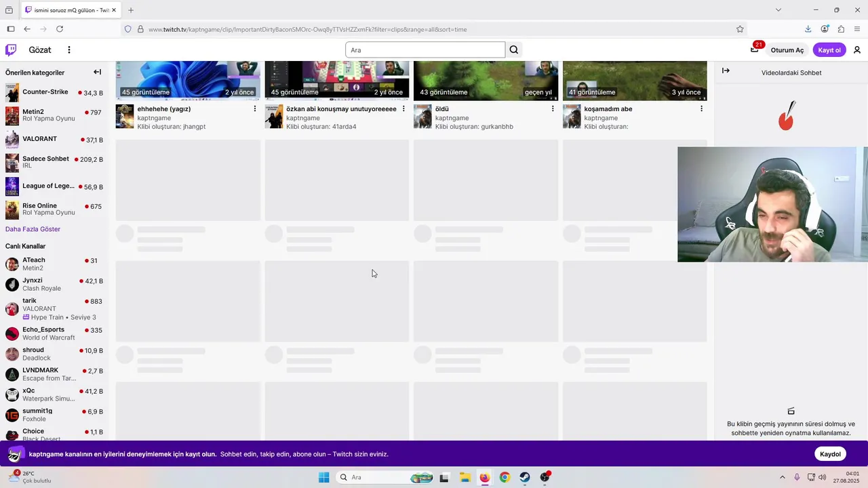This screenshot has width=868, height=488.
Task: Open the Windows Start menu
Action: click(x=324, y=477)
